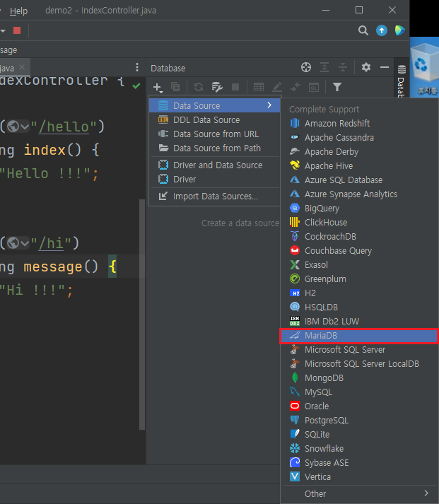Click the plus New button in Database toolbar
Image resolution: width=439 pixels, height=504 pixels.
coord(158,87)
